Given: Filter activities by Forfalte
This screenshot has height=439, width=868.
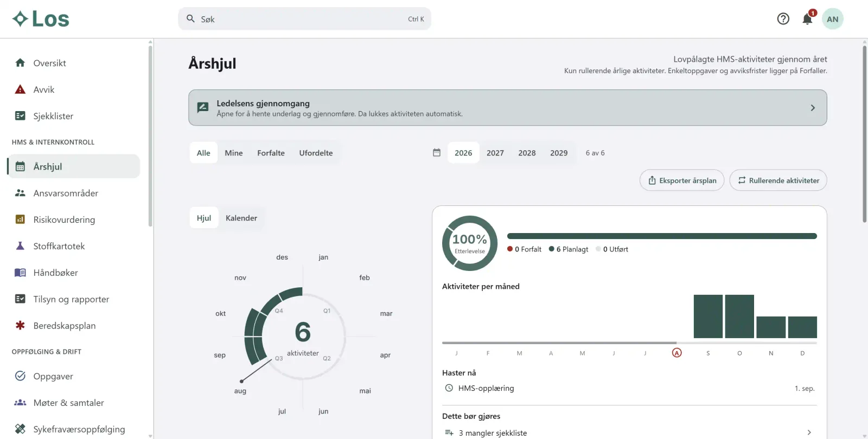Looking at the screenshot, I should point(271,153).
